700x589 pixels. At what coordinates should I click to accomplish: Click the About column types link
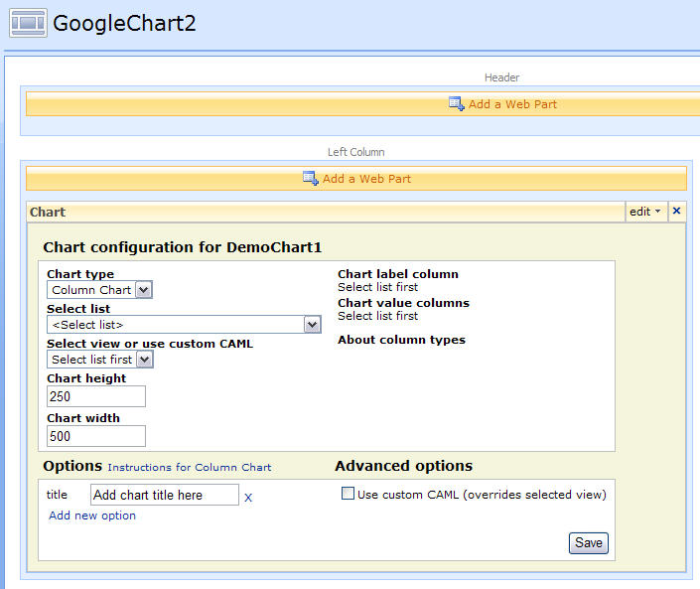(x=401, y=340)
